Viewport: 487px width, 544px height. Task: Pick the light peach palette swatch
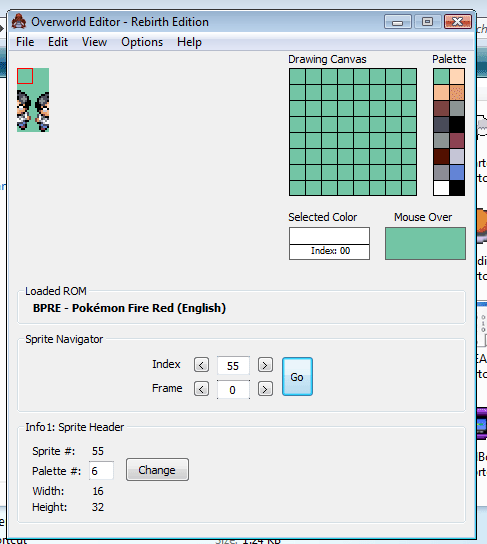pos(457,77)
